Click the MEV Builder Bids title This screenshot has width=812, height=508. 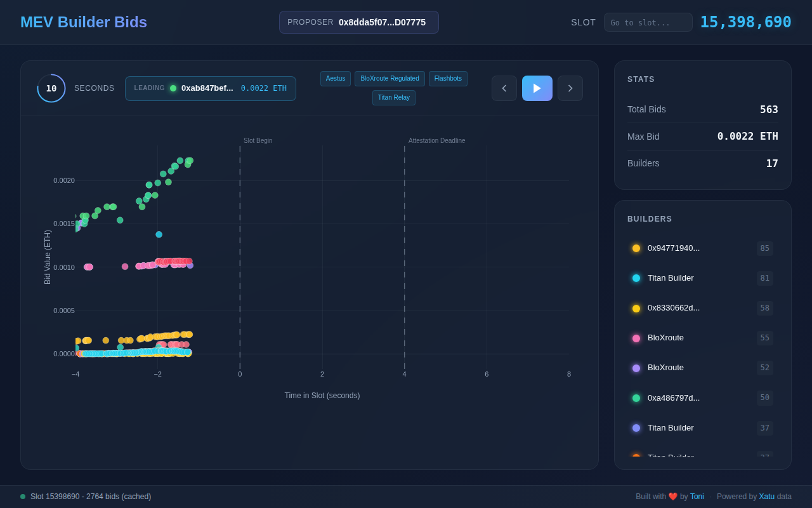point(84,22)
